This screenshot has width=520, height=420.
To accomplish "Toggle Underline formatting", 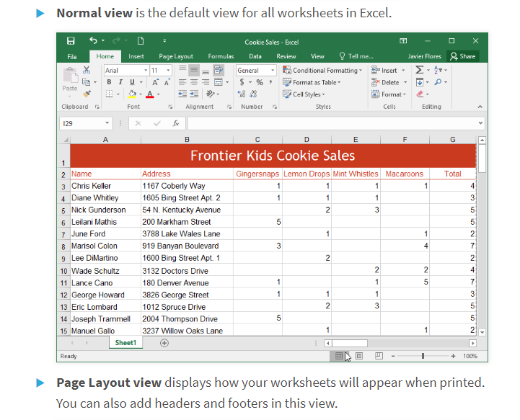I will (132, 82).
